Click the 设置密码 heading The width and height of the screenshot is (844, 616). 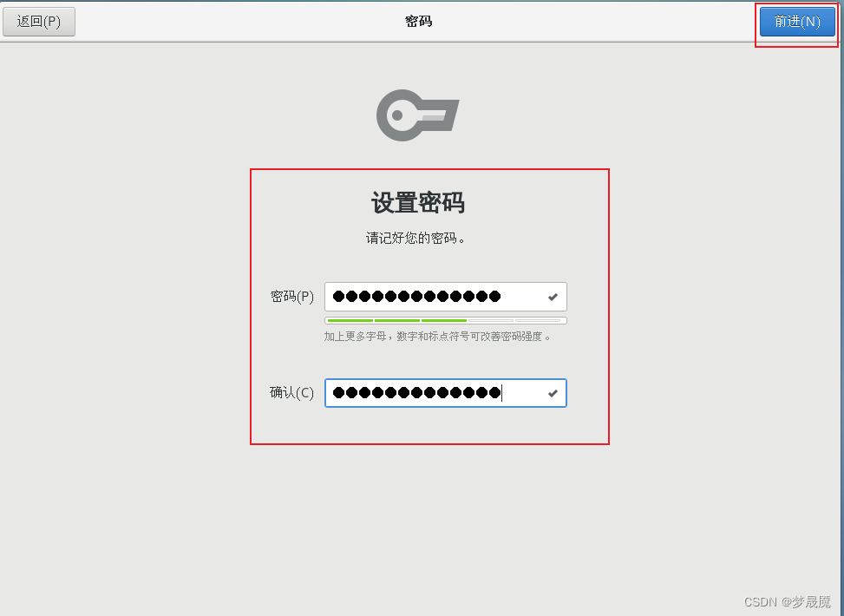coord(418,203)
